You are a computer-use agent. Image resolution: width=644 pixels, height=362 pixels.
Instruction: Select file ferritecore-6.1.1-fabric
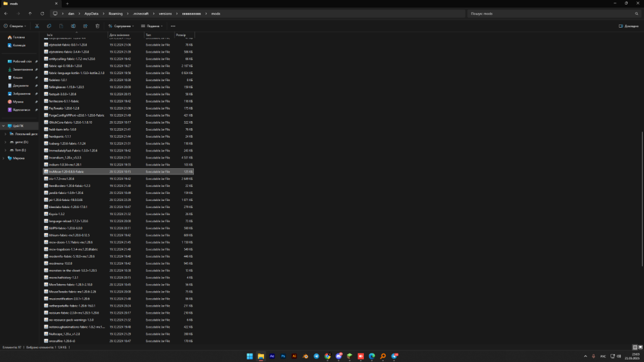click(x=118, y=101)
